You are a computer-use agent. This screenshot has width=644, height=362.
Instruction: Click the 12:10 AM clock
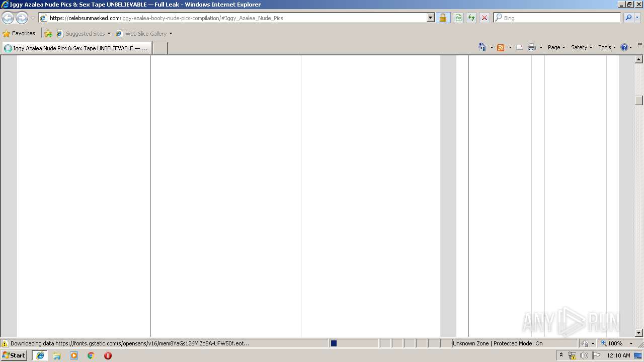coord(618,355)
